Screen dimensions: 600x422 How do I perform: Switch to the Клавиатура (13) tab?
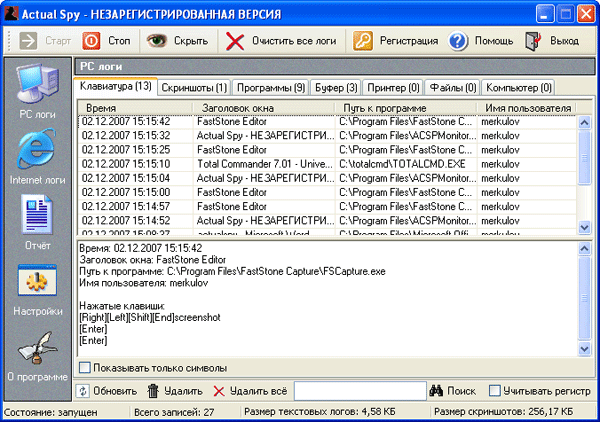pyautogui.click(x=116, y=86)
